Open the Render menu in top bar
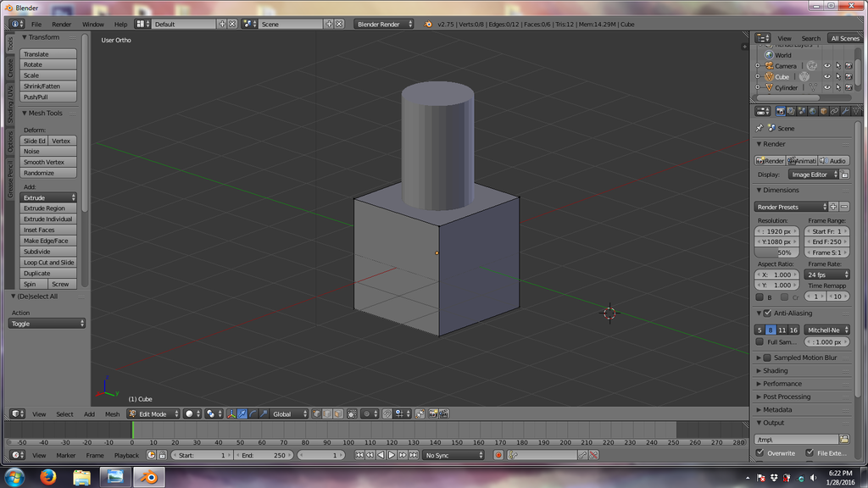 (62, 25)
